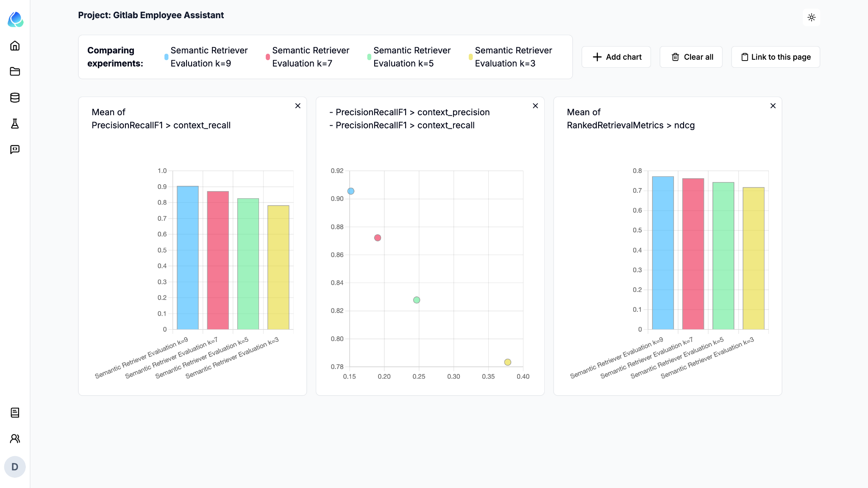Close the RankedRetrievalMetrics ndcg chart
The width and height of the screenshot is (868, 488).
(x=773, y=106)
